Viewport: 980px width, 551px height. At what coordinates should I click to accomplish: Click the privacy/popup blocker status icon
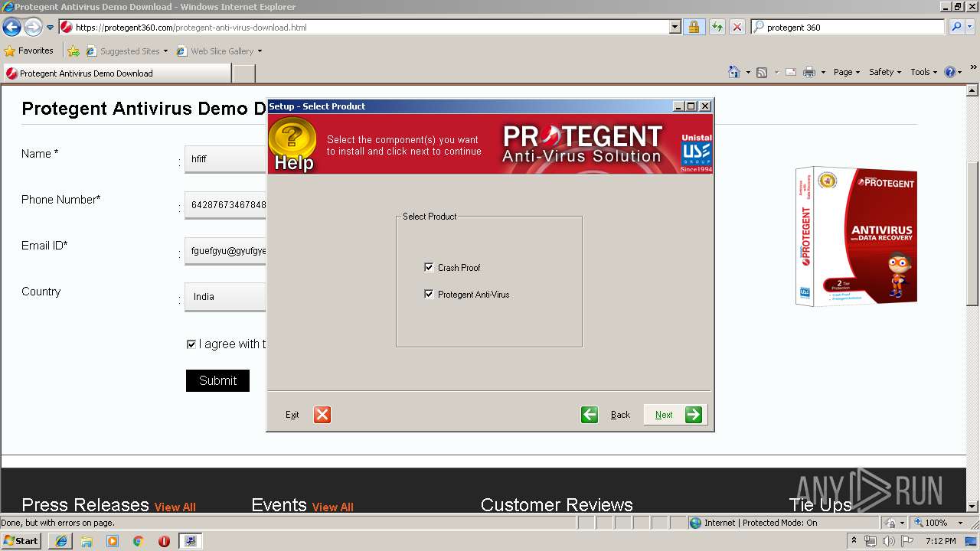890,523
